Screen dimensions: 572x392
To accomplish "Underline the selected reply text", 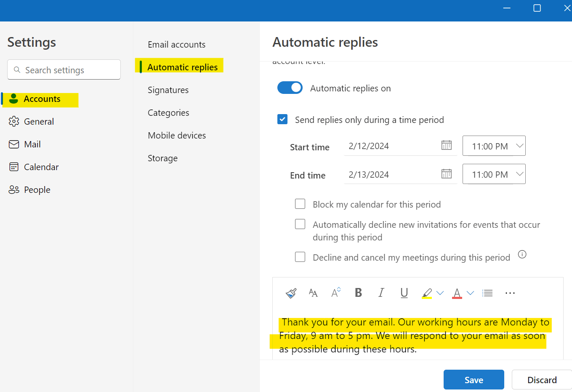I will click(x=404, y=293).
